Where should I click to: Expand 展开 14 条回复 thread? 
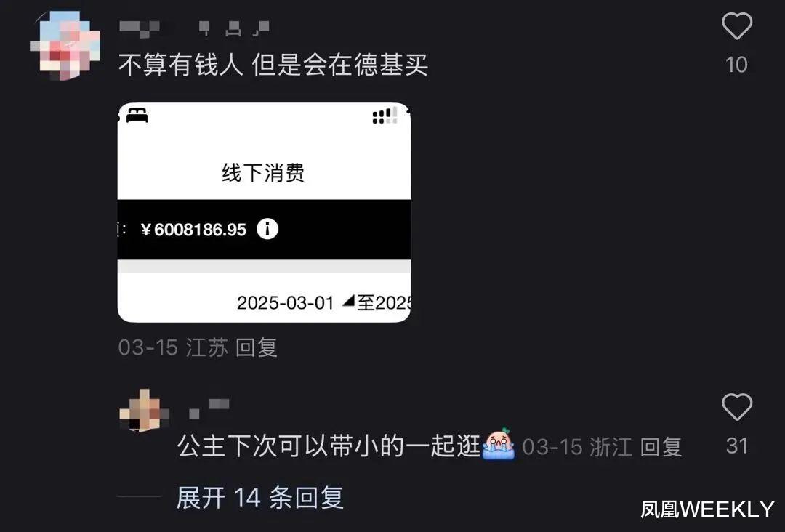click(x=259, y=497)
